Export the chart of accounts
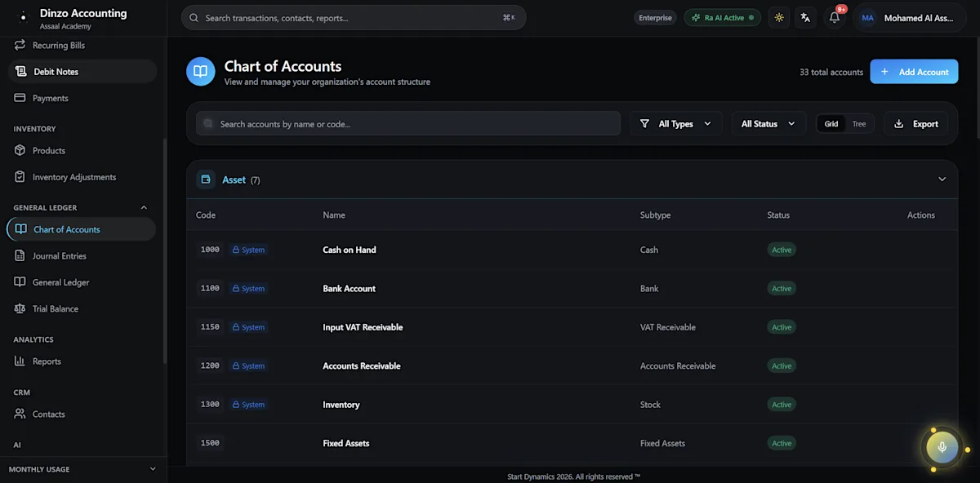Viewport: 980px width, 483px height. click(x=916, y=124)
